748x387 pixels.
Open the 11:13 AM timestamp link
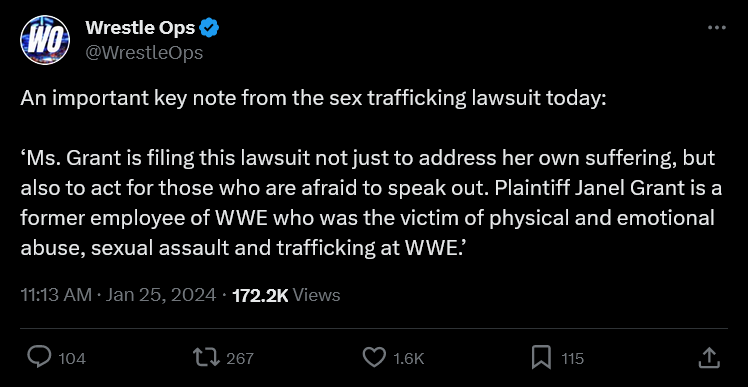click(56, 295)
